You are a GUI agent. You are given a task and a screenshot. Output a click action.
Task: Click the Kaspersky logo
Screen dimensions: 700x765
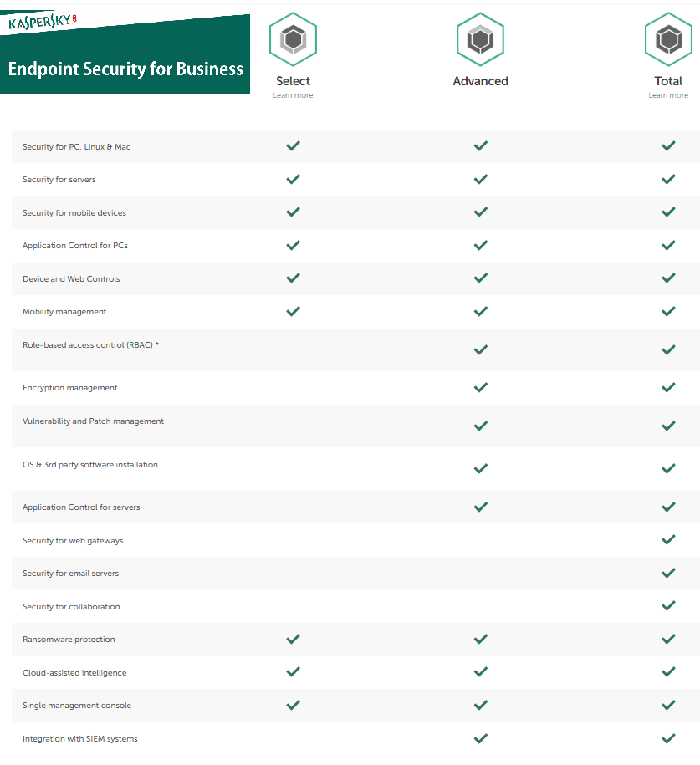tap(43, 22)
